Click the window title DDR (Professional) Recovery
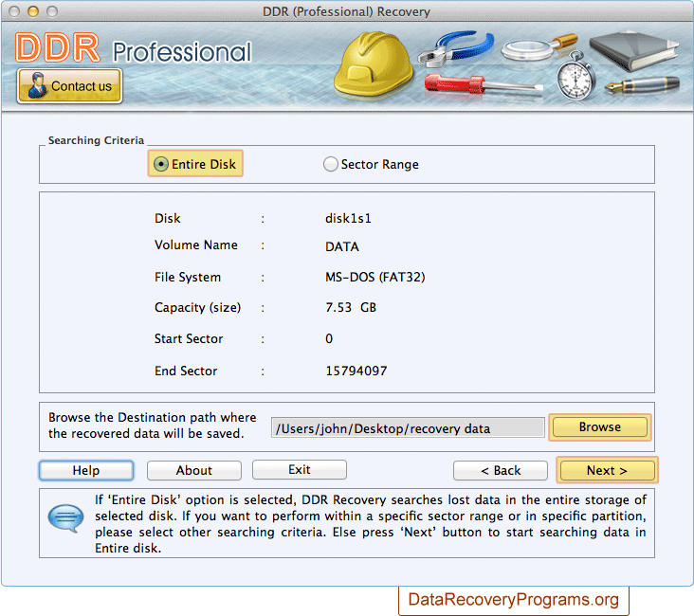 pyautogui.click(x=346, y=11)
